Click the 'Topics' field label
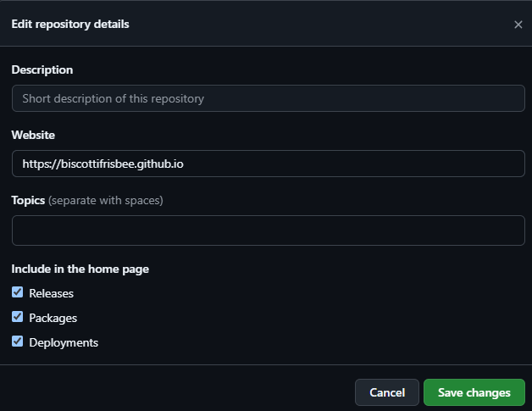The image size is (532, 411). [x=28, y=201]
